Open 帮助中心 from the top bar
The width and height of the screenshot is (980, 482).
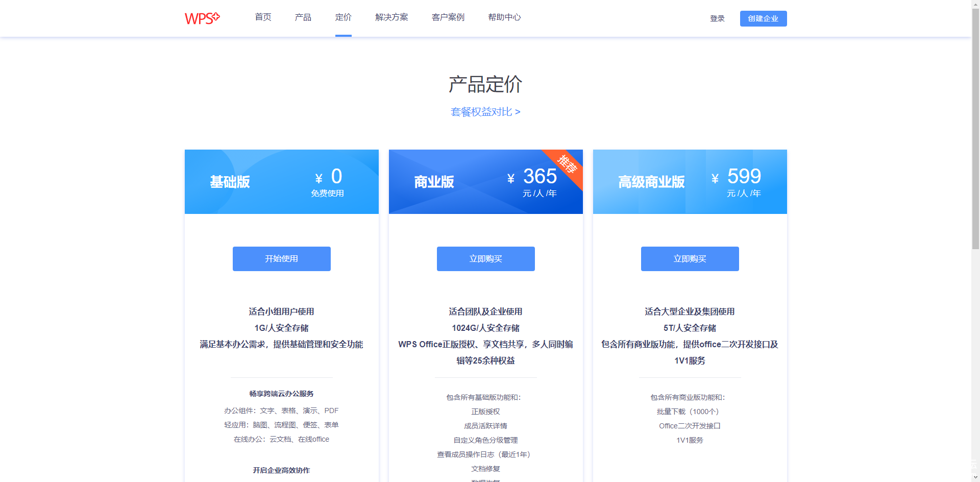click(504, 17)
